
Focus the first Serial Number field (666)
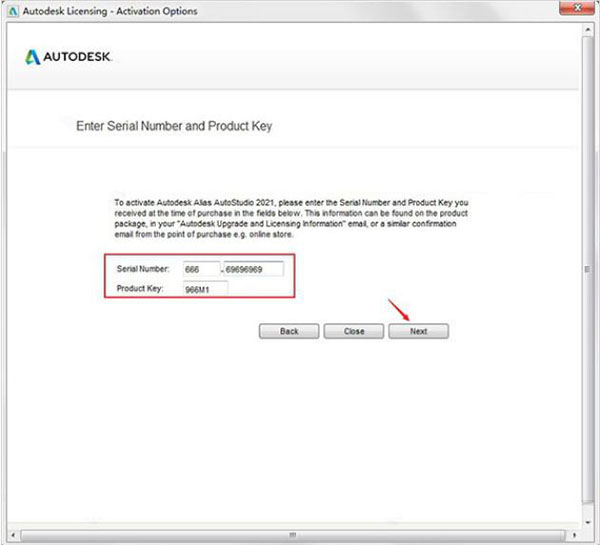coord(202,269)
